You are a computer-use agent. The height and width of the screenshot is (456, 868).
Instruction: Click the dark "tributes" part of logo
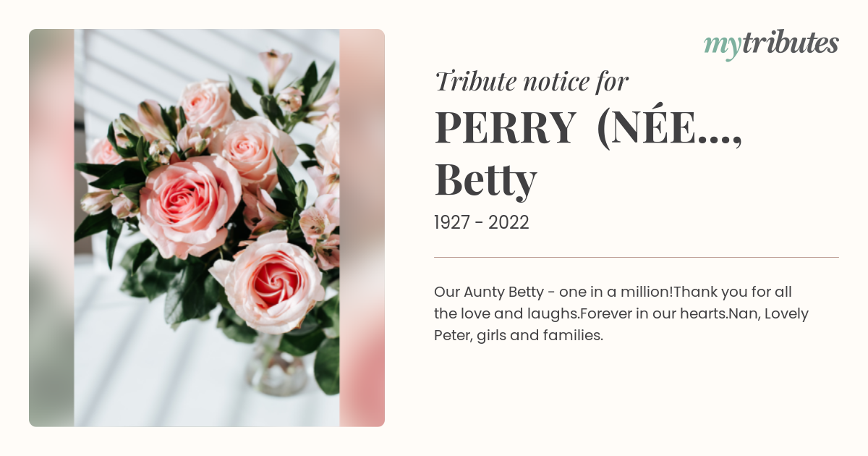(x=790, y=43)
